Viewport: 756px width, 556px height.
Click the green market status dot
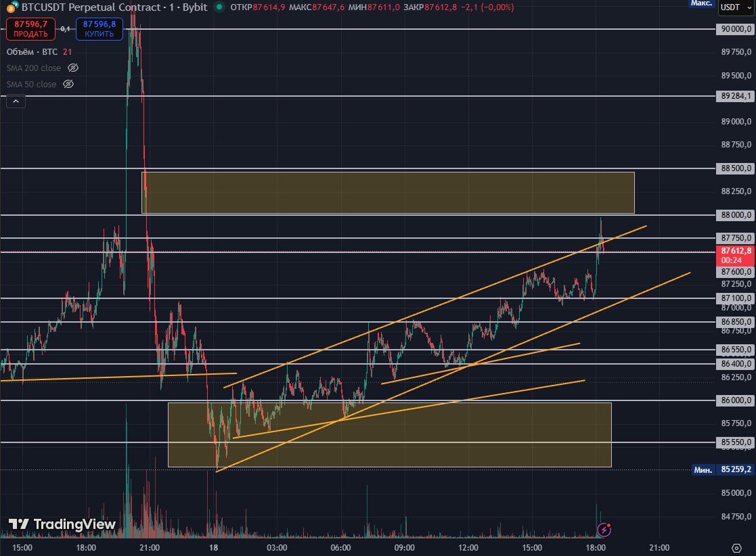[219, 7]
